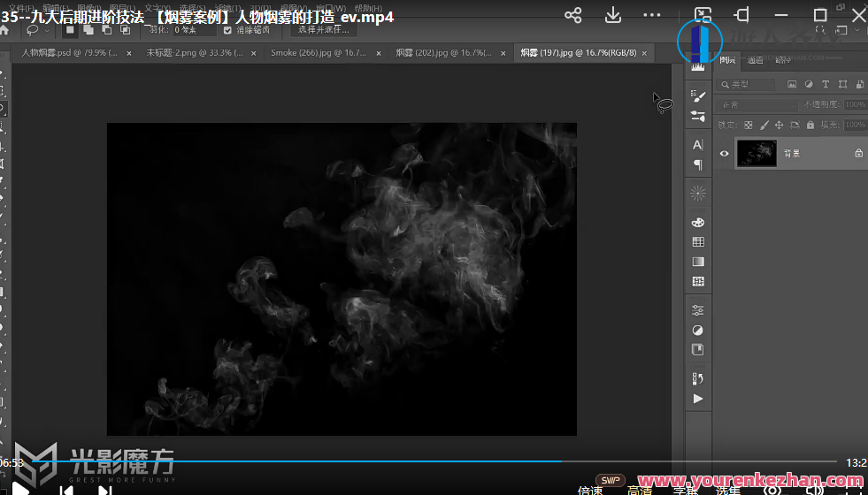Select the New Selection mode icon
The height and width of the screenshot is (495, 868).
(x=70, y=30)
